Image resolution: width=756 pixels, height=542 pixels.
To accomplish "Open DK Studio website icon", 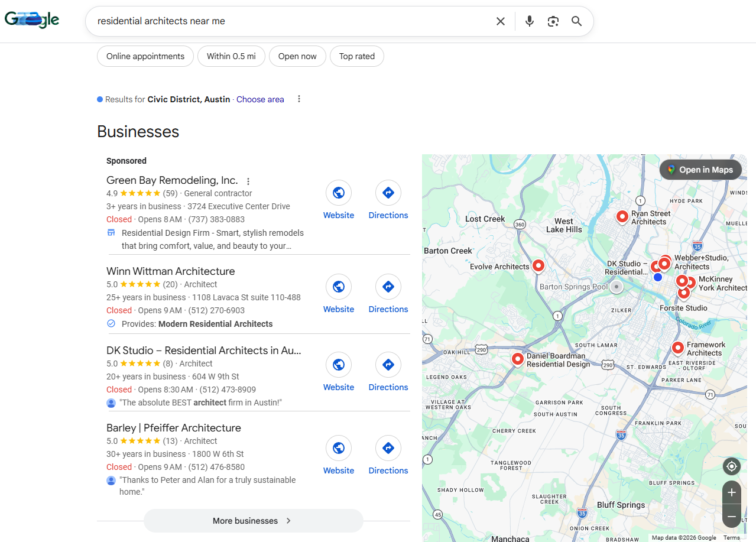I will 339,365.
